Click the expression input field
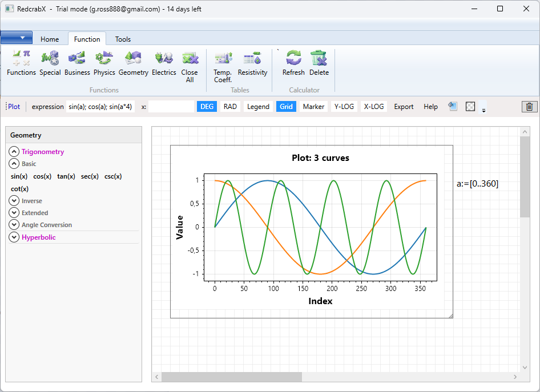 [100, 106]
